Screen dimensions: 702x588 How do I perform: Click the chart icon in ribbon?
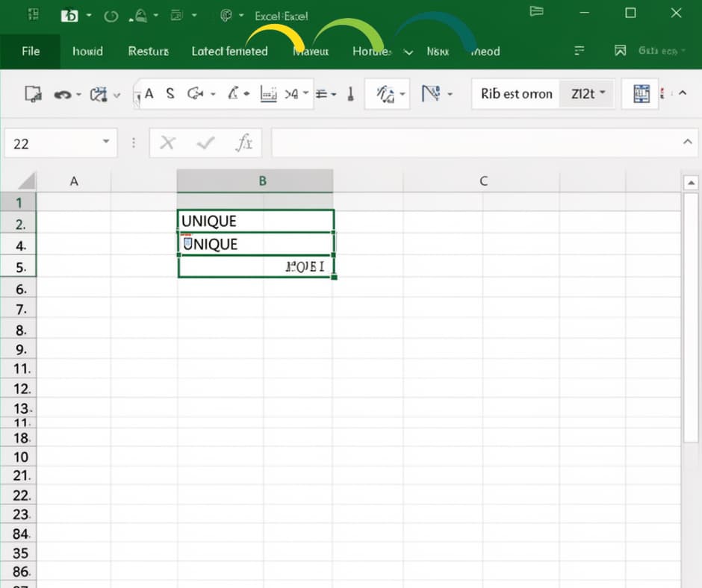pyautogui.click(x=268, y=94)
